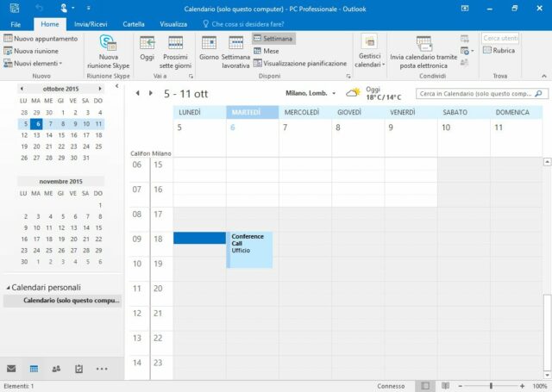Open the Gestisci calendari dropdown
Screen dimensions: 552x392
click(369, 52)
